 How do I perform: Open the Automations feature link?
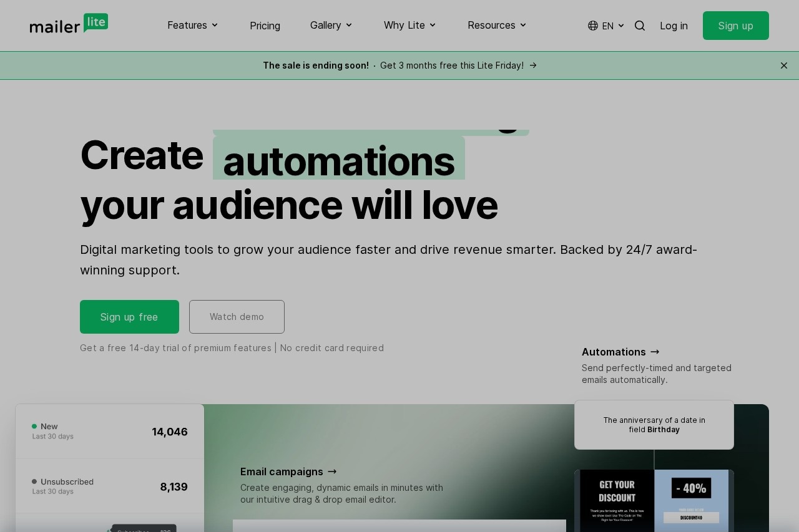click(620, 352)
